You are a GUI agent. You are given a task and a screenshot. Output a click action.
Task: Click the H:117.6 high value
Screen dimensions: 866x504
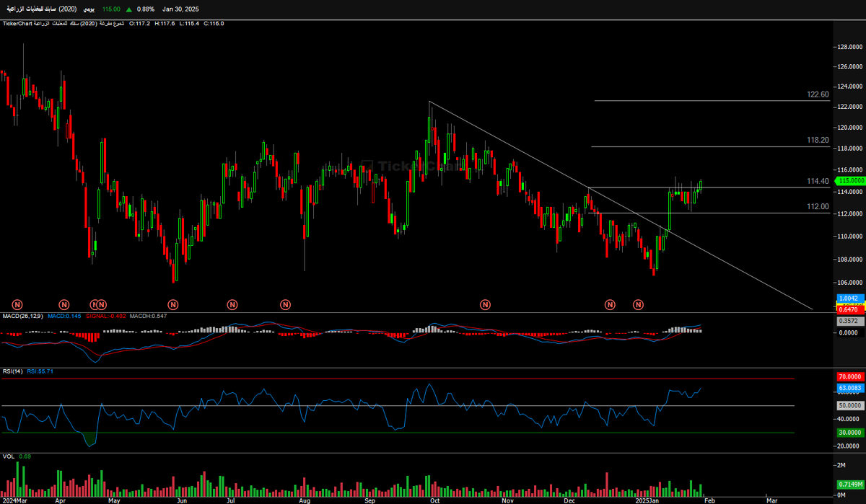[165, 24]
